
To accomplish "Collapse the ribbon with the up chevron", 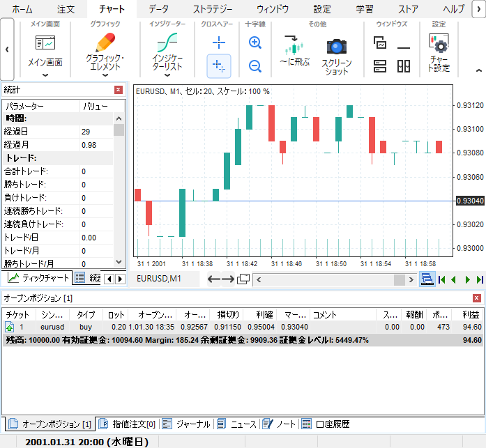I will [x=479, y=70].
